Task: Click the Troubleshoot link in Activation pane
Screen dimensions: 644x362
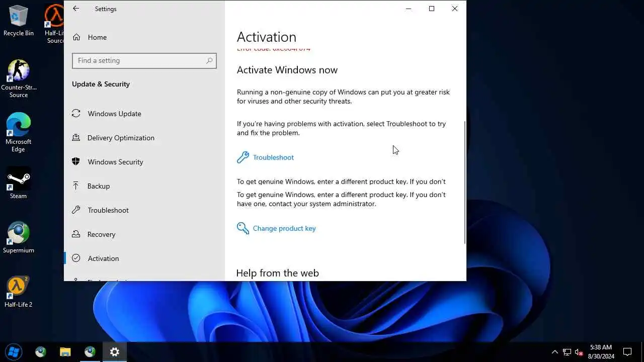Action: (x=273, y=157)
